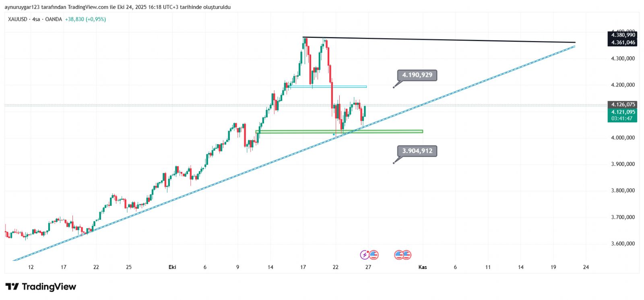Open the US flag event beside the lightning icon
Image resolution: width=644 pixels, height=300 pixels.
coord(374,254)
